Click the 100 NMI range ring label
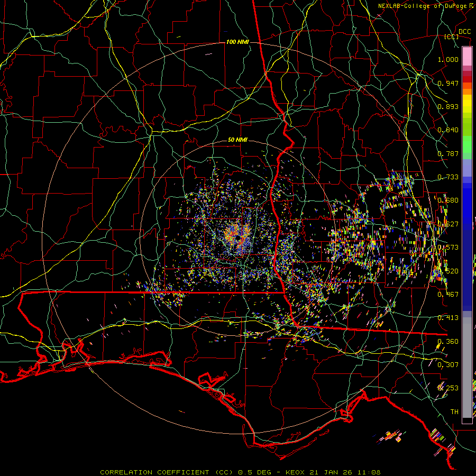The image size is (476, 476). tap(237, 42)
